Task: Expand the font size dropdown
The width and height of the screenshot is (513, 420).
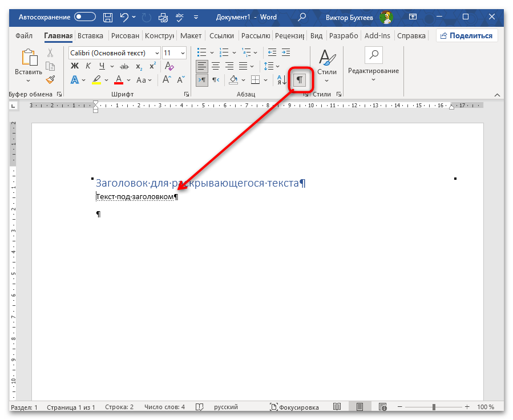Action: click(x=182, y=53)
